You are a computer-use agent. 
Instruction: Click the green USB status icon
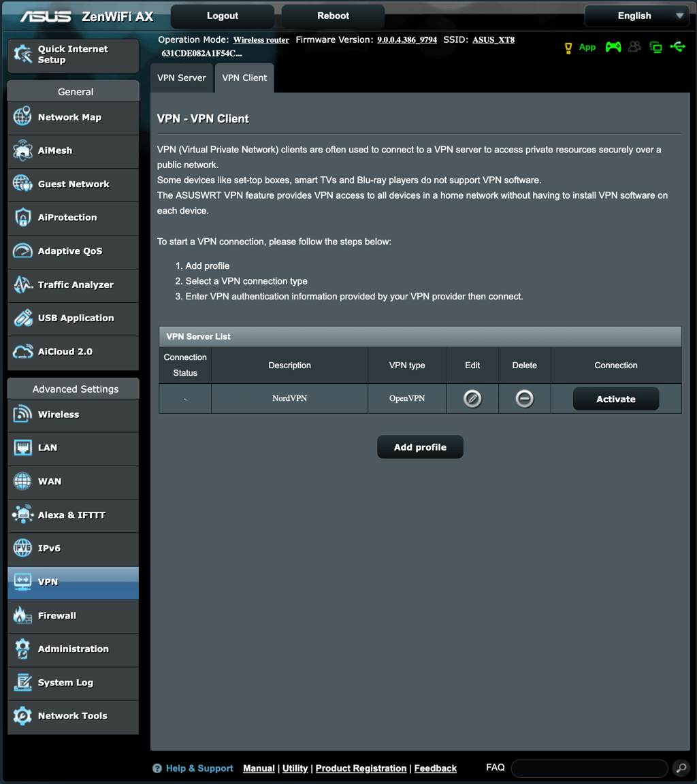[678, 47]
